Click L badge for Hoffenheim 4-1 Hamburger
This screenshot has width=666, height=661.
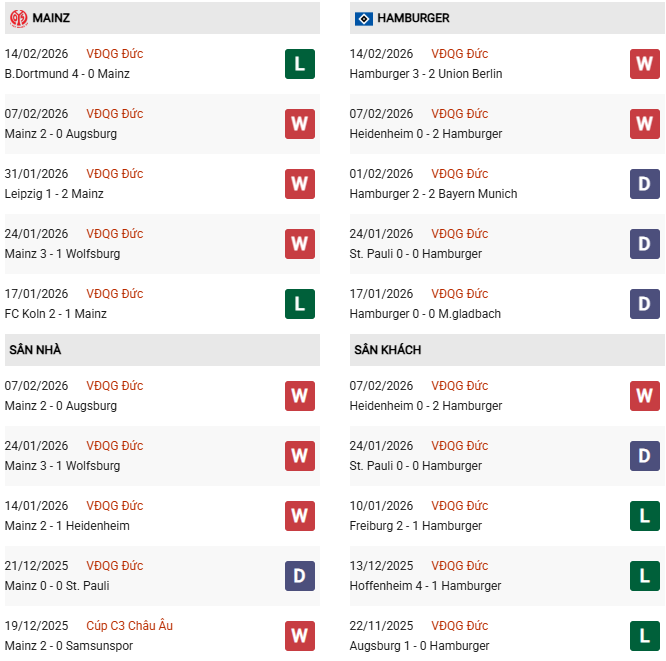click(644, 576)
